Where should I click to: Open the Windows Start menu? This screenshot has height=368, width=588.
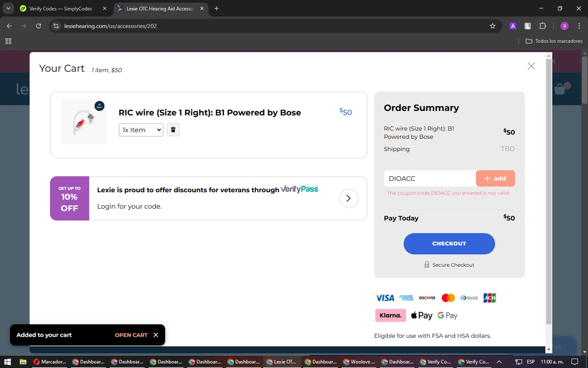click(7, 362)
